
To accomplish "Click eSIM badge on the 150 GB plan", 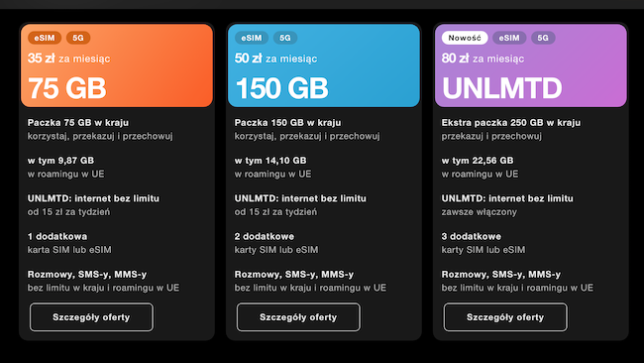I will click(x=252, y=38).
